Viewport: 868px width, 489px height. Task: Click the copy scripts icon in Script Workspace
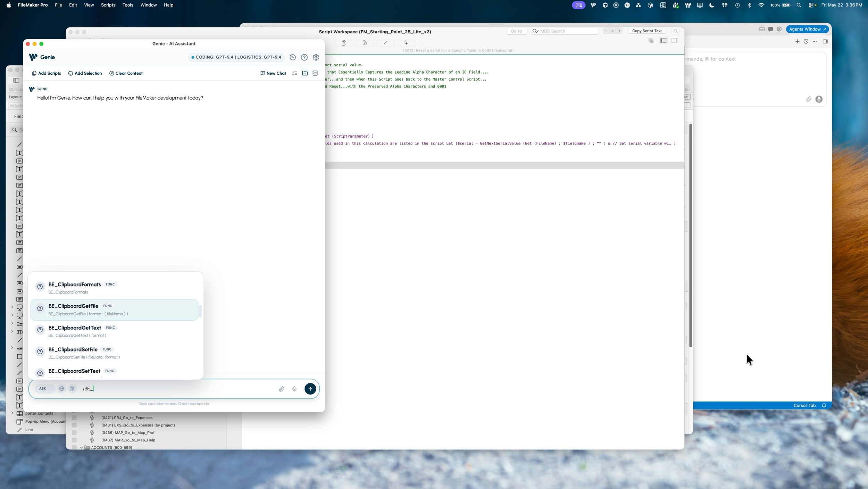pyautogui.click(x=344, y=43)
